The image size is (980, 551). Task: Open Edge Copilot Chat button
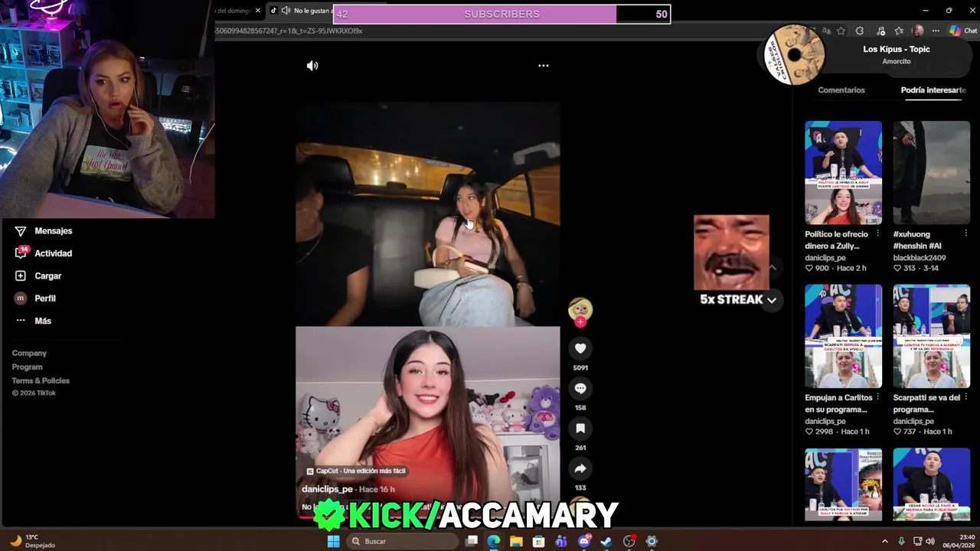pyautogui.click(x=963, y=31)
